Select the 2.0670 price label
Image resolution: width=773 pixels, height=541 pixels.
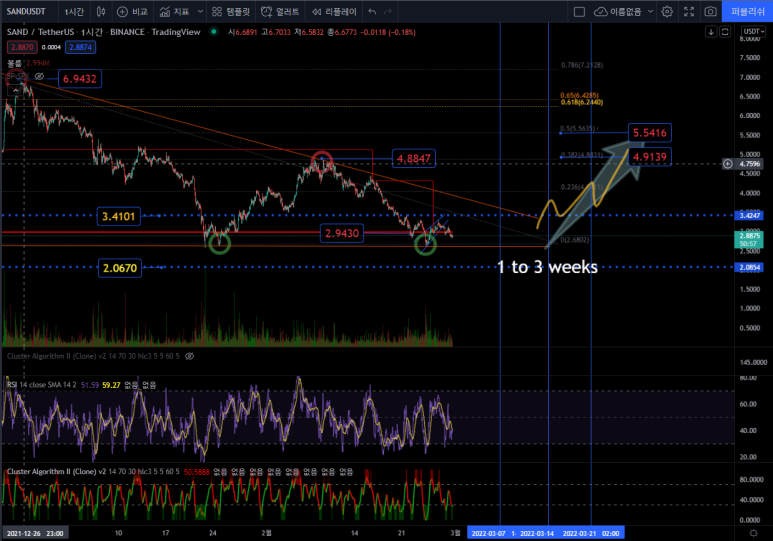coord(119,268)
